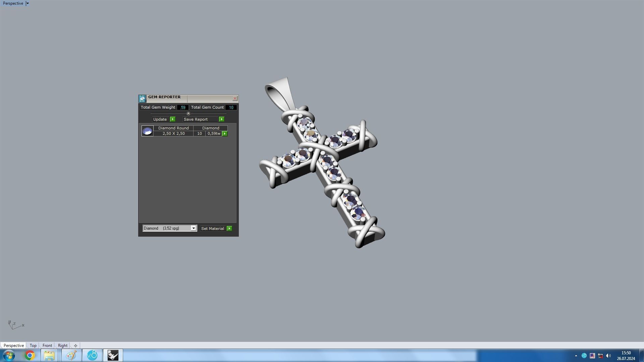Click the 'Diamond' material cell in gem row
The image size is (644, 362).
point(211,128)
